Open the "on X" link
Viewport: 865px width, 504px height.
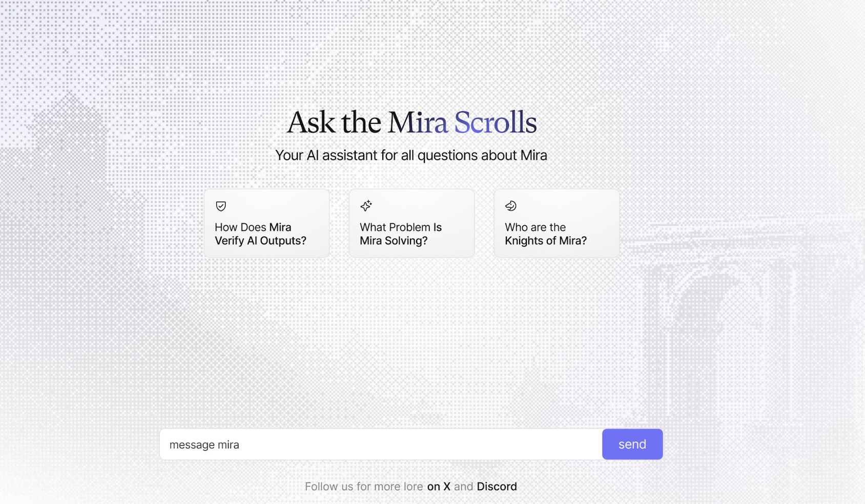439,487
